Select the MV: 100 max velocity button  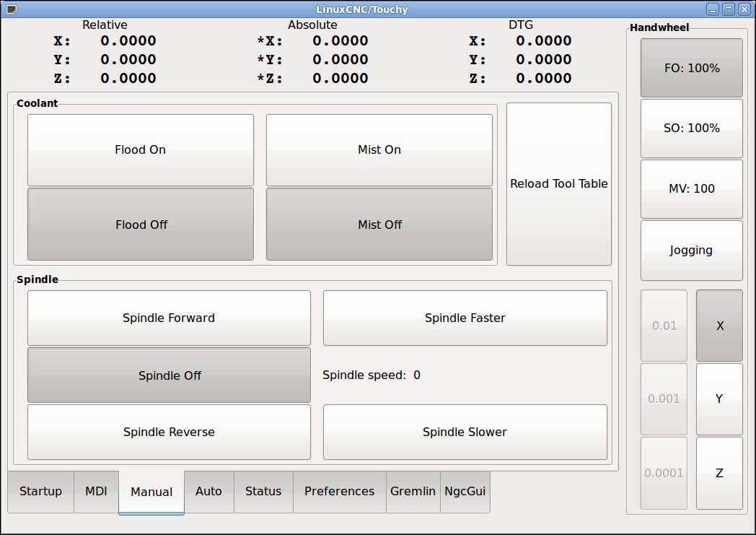[x=691, y=189]
